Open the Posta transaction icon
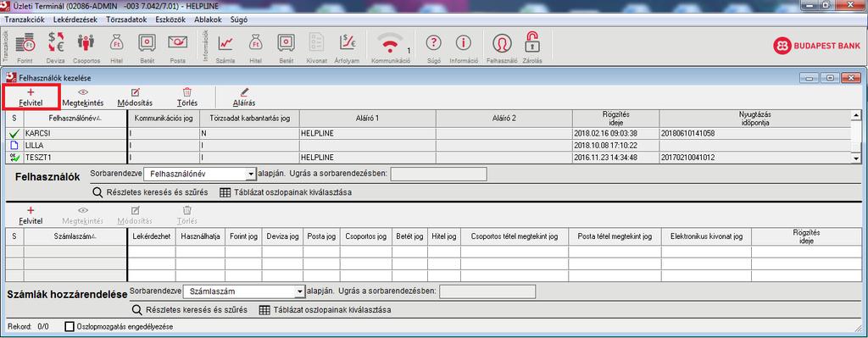 (x=177, y=47)
